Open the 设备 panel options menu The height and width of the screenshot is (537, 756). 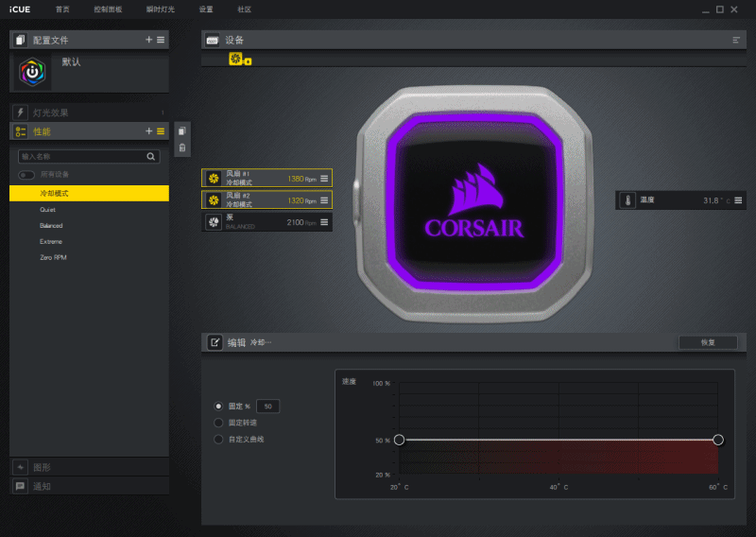click(x=736, y=40)
